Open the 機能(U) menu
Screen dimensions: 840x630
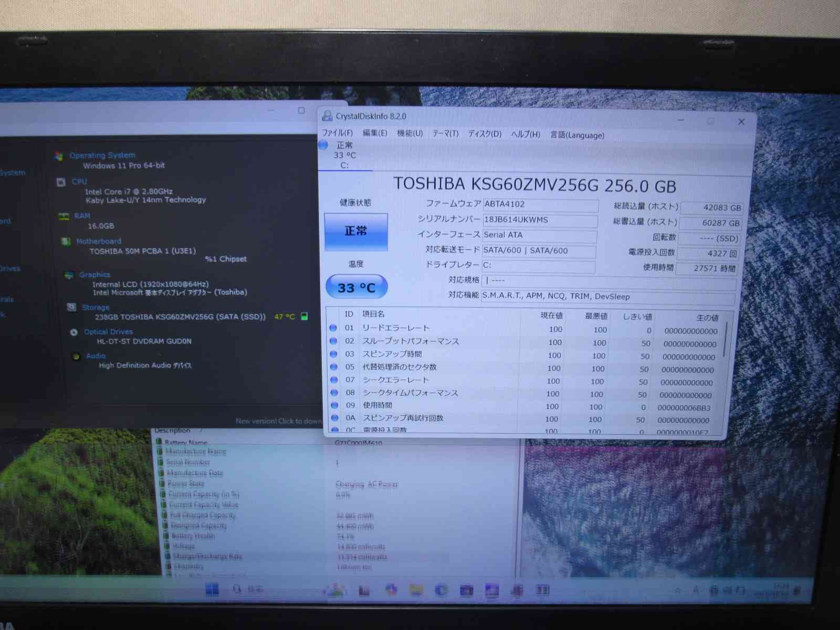point(409,133)
